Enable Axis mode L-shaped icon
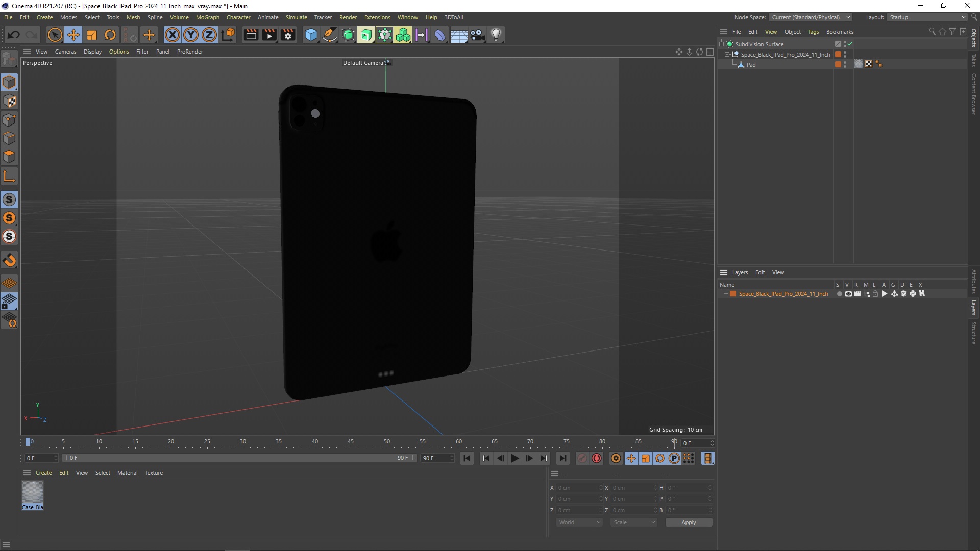Screen dimensions: 980x551 pyautogui.click(x=9, y=176)
